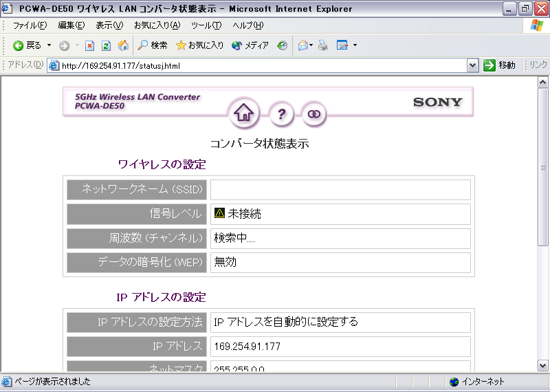Click the SONY logo

[437, 102]
